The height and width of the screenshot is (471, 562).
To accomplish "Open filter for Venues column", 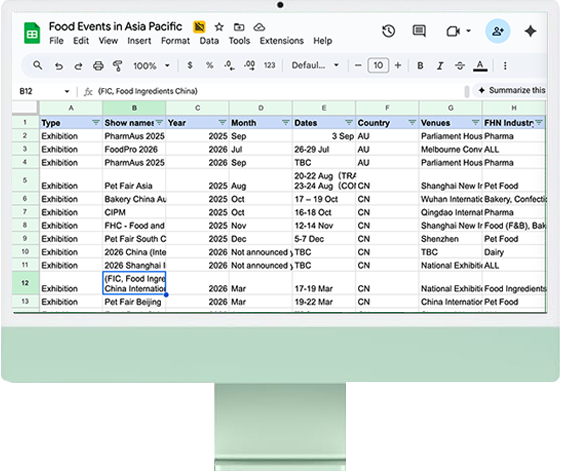I will (476, 123).
